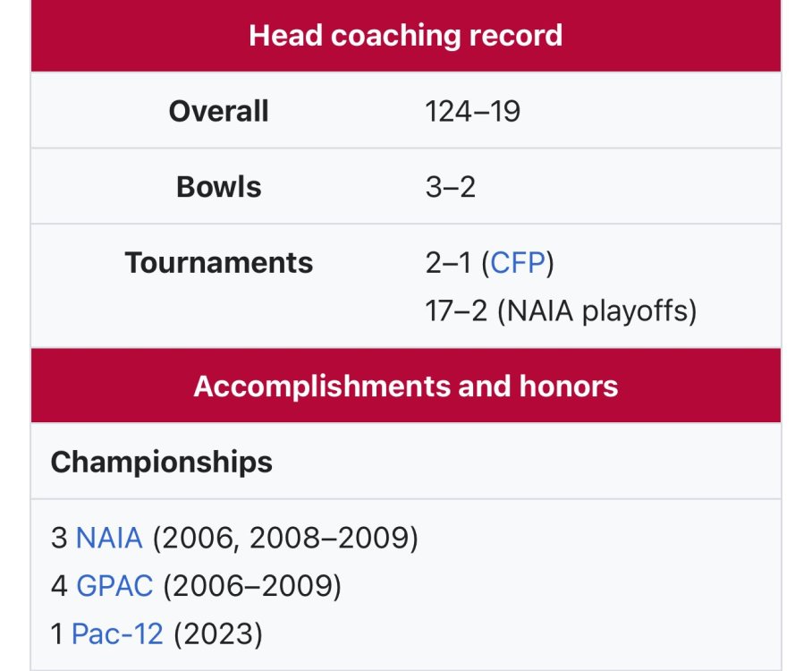The image size is (812, 671).
Task: Click the number 4 before GPAC
Action: [59, 586]
